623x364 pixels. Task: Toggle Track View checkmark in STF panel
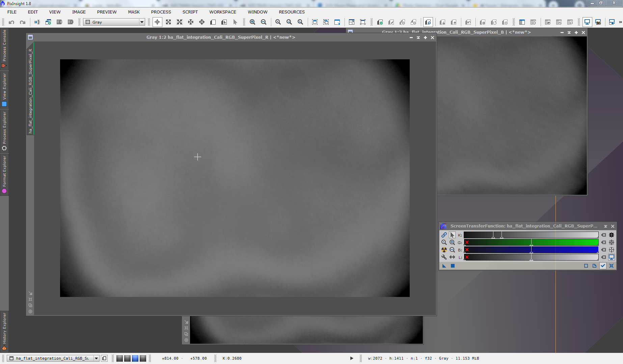(603, 266)
